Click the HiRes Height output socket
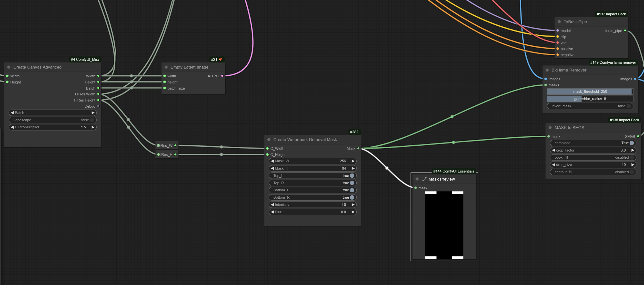 coord(98,100)
